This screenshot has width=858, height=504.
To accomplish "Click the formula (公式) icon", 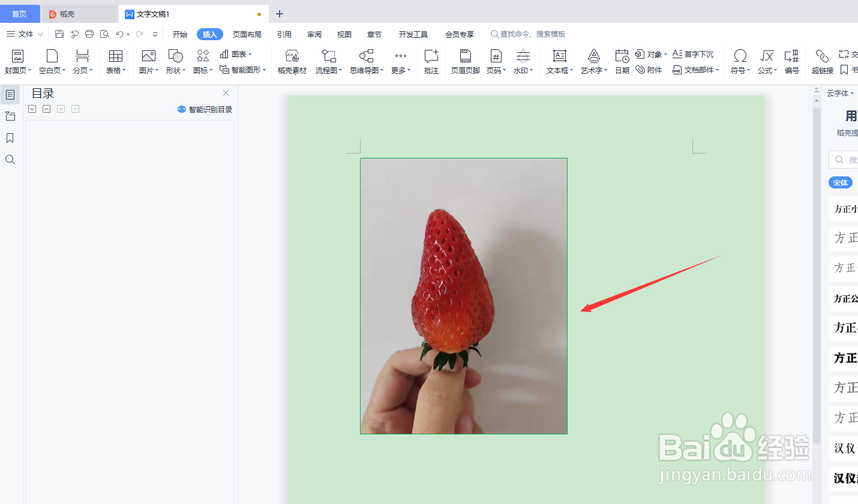I will (x=767, y=56).
